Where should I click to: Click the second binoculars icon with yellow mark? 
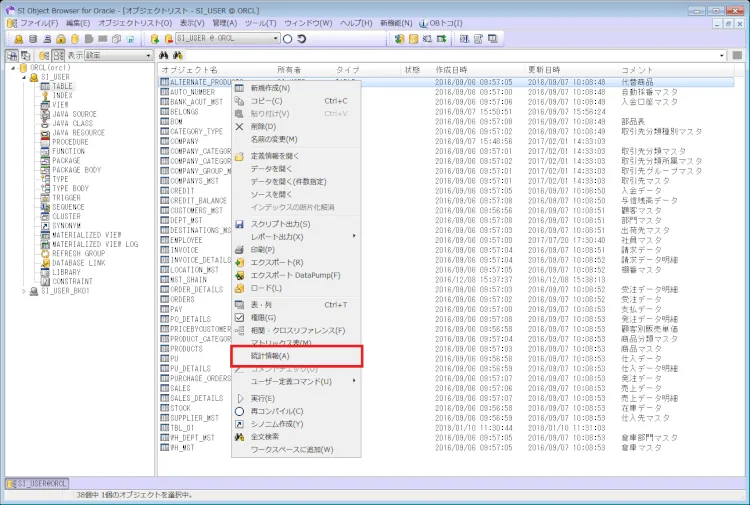click(x=177, y=55)
